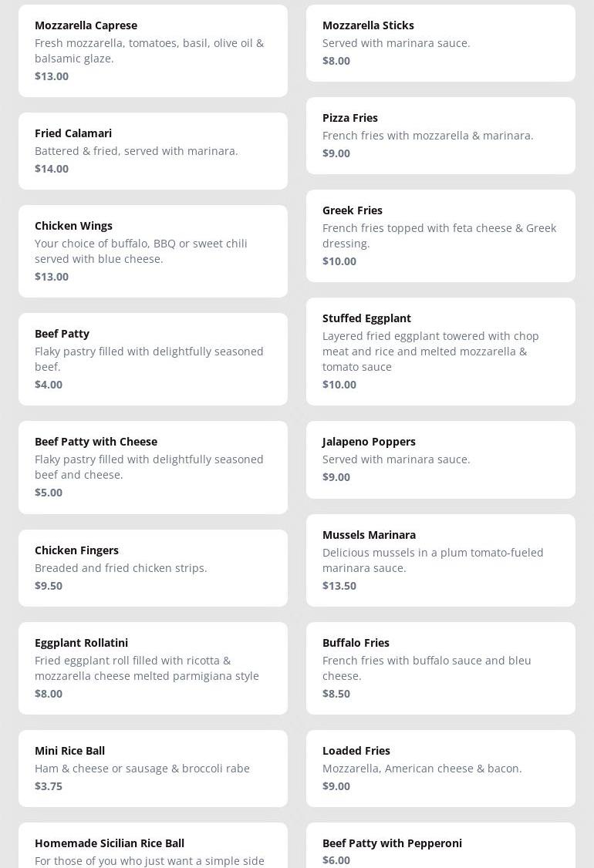Open Homemade Sicilian Rice Ball item
This screenshot has width=594, height=868.
coord(153,846)
